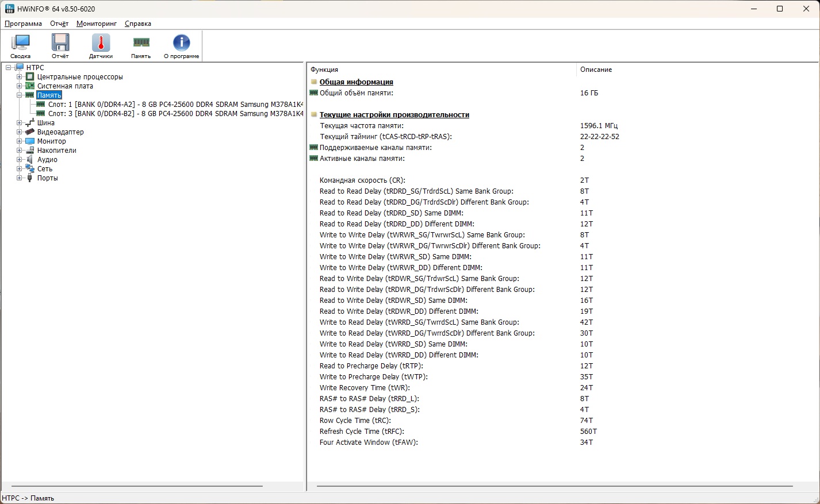The image size is (820, 504).
Task: Click the Общая информация section icon
Action: (314, 82)
